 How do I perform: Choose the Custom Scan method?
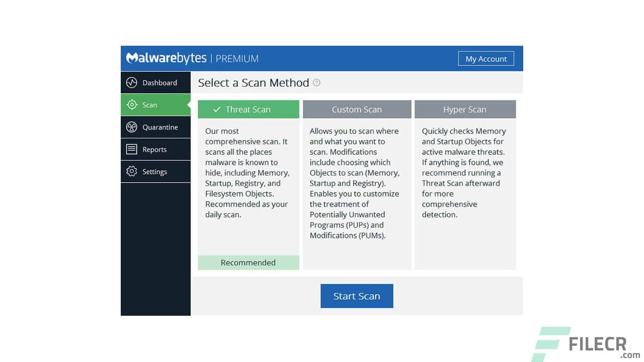[357, 109]
